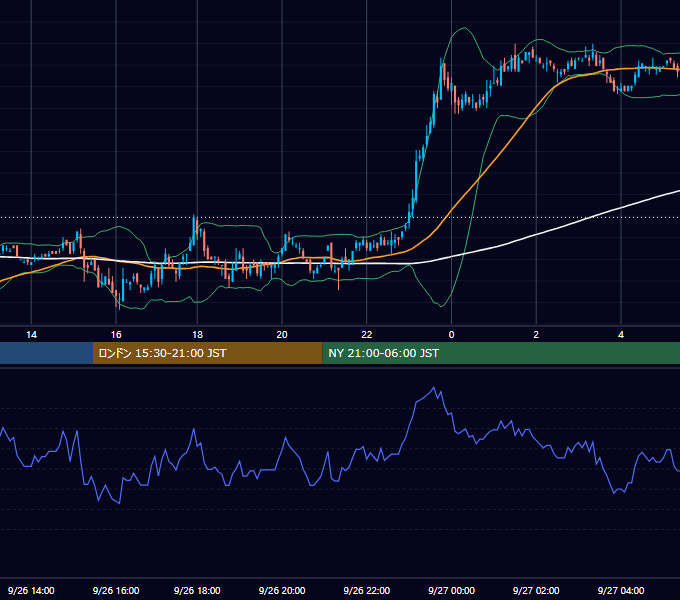Click the blue session bar before London
Viewport: 680px width, 600px height.
pos(46,353)
